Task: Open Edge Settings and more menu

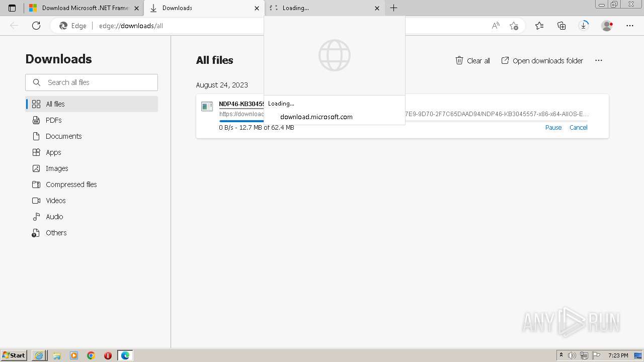Action: [629, 26]
